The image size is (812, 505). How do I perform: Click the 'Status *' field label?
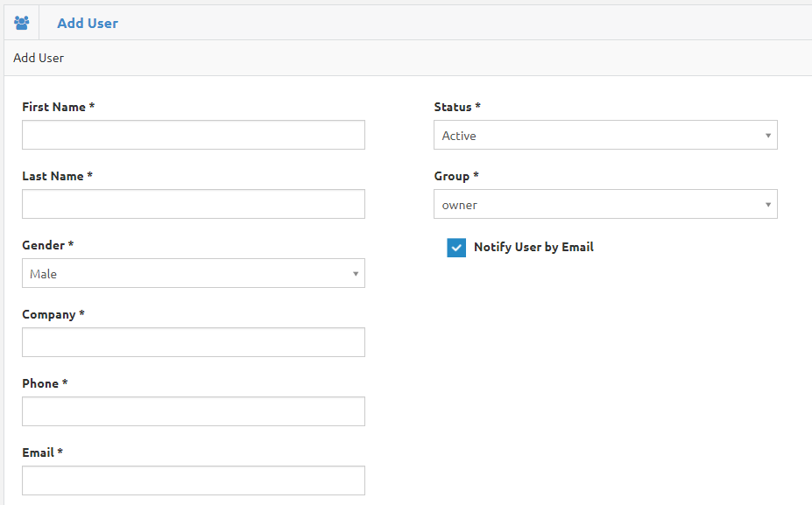(457, 107)
